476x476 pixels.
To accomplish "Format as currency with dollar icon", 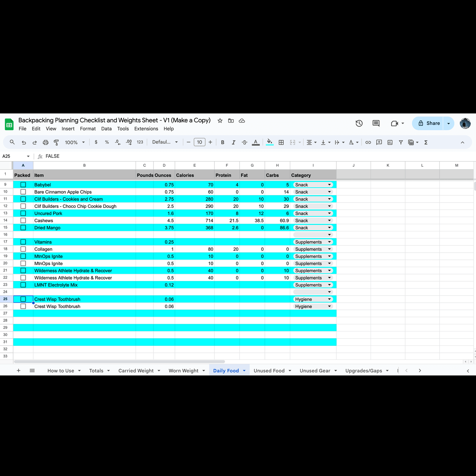I will 96,142.
